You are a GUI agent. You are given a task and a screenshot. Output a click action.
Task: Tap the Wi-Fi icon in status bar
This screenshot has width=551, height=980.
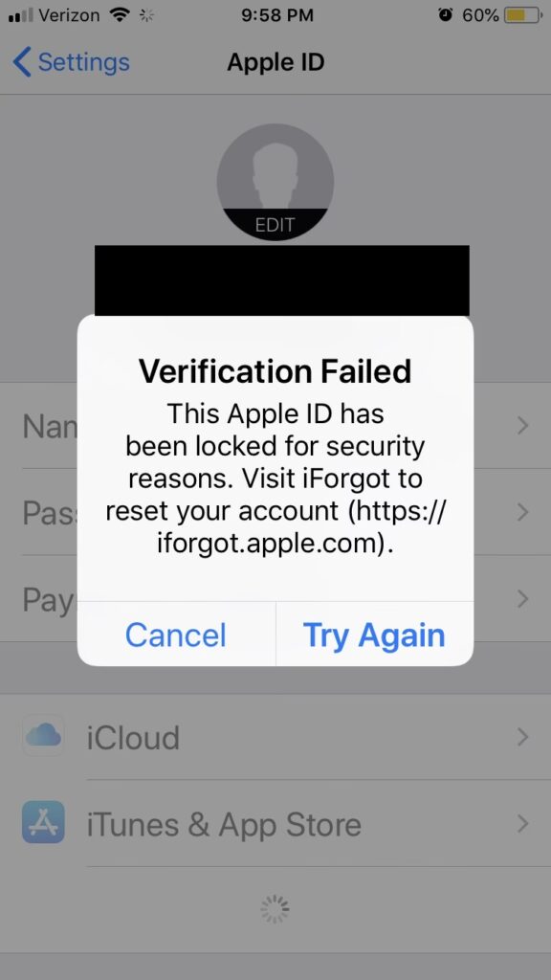click(120, 15)
